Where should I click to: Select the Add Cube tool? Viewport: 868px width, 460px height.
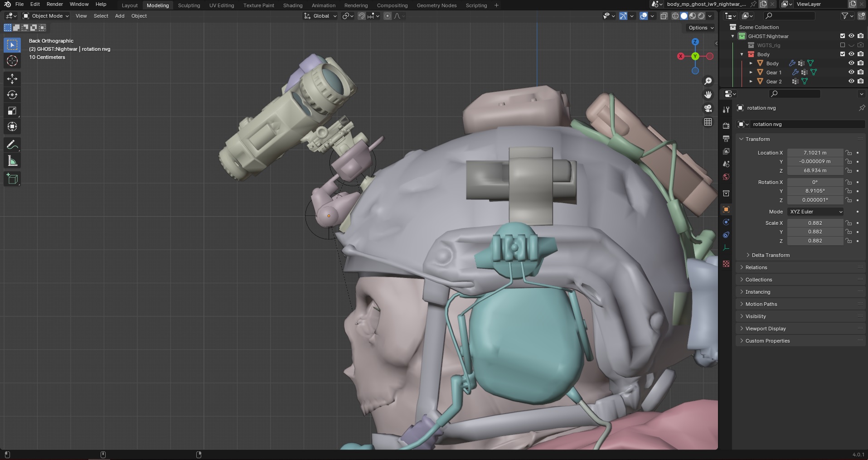12,179
